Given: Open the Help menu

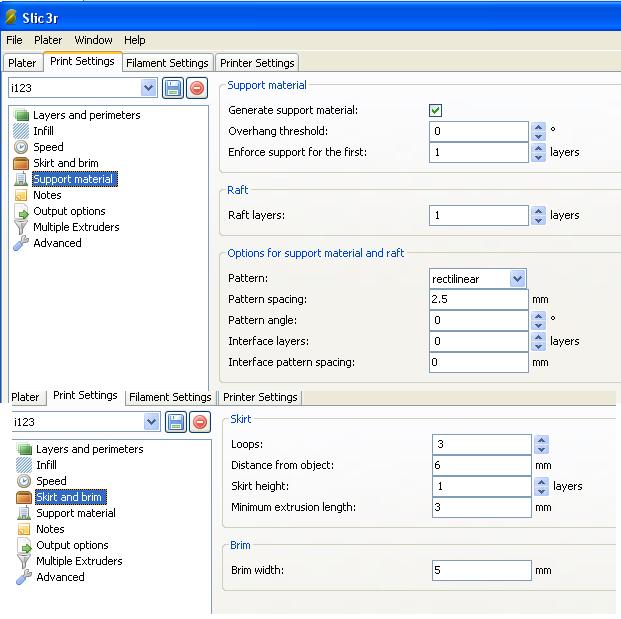Looking at the screenshot, I should [x=134, y=40].
